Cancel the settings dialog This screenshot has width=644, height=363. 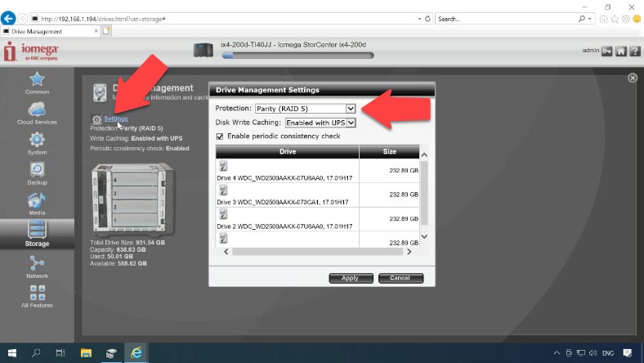400,278
